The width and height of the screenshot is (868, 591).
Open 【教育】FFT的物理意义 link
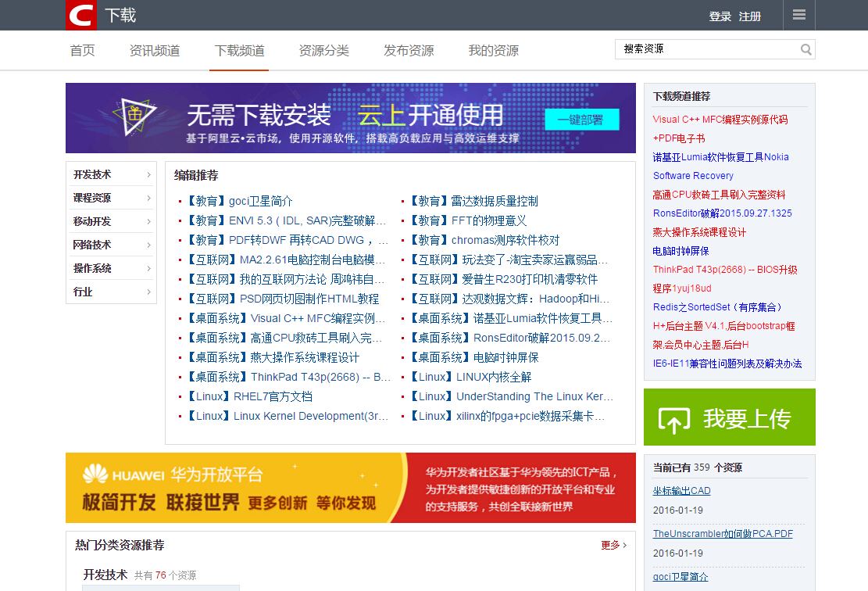(x=467, y=220)
